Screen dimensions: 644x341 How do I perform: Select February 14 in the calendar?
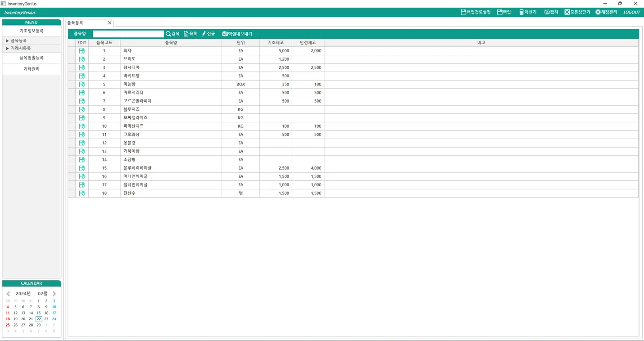31,313
